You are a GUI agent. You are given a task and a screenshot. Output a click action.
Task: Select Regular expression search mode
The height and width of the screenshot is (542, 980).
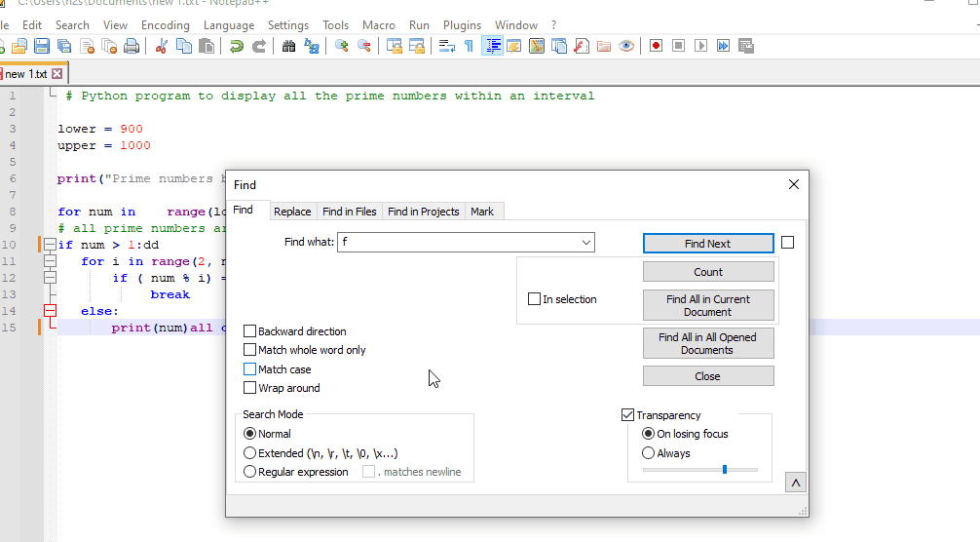click(249, 472)
